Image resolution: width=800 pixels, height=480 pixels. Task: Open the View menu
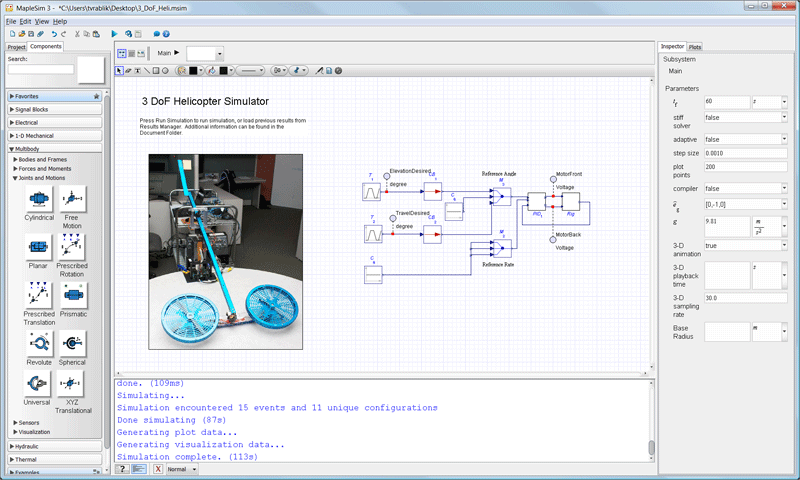point(41,21)
